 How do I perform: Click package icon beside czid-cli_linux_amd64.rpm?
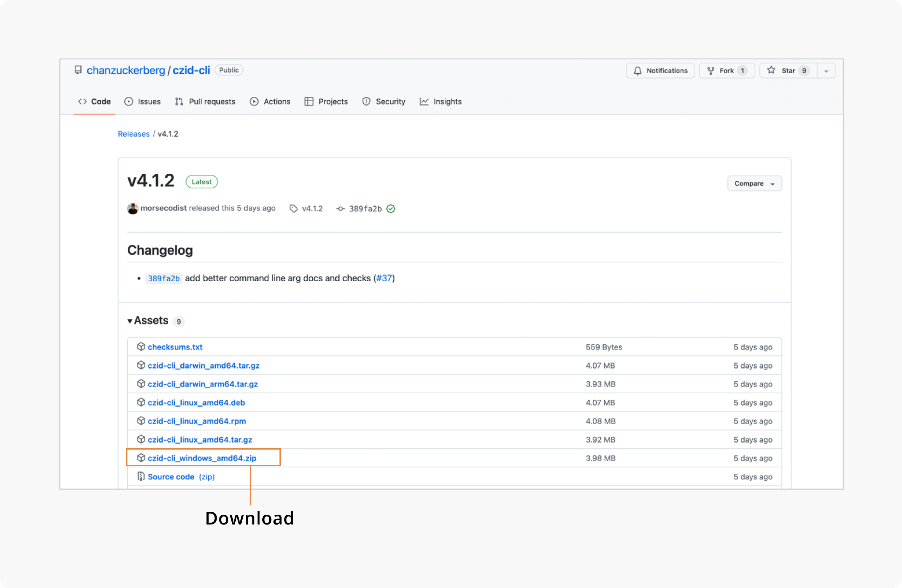coord(141,421)
